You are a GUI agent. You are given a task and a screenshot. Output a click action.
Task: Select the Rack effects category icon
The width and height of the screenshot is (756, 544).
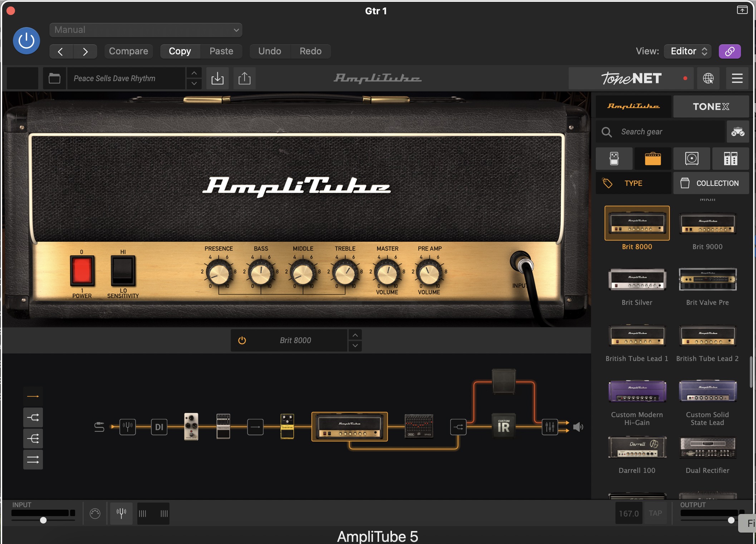[731, 158]
